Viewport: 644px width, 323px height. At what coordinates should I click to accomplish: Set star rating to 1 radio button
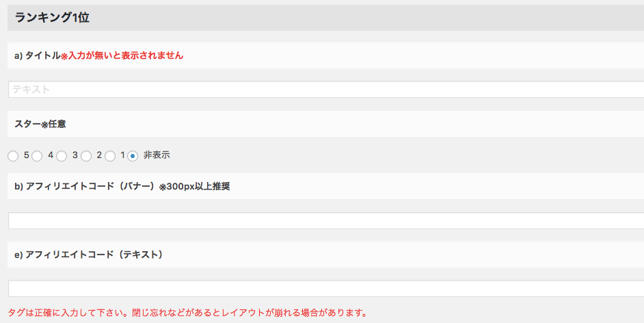click(110, 156)
